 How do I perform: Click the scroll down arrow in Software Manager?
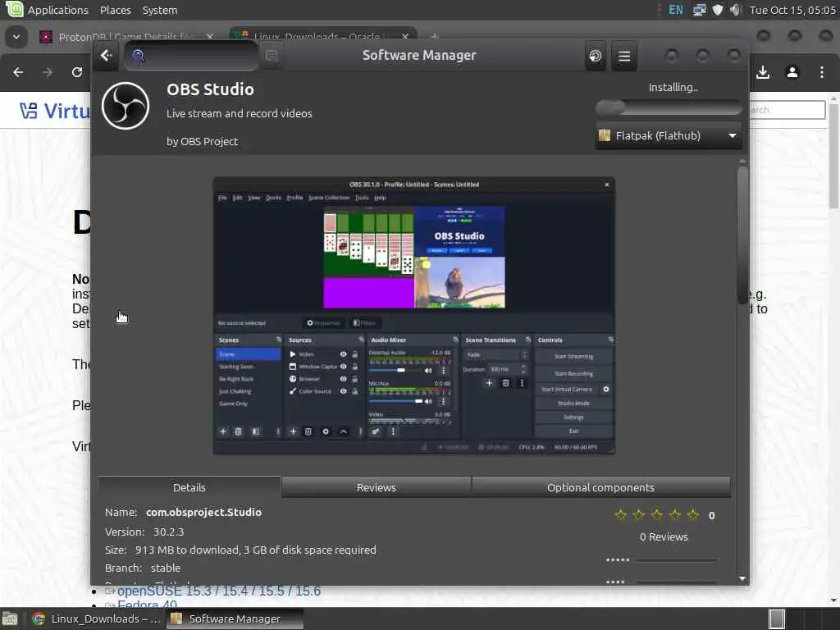point(742,578)
